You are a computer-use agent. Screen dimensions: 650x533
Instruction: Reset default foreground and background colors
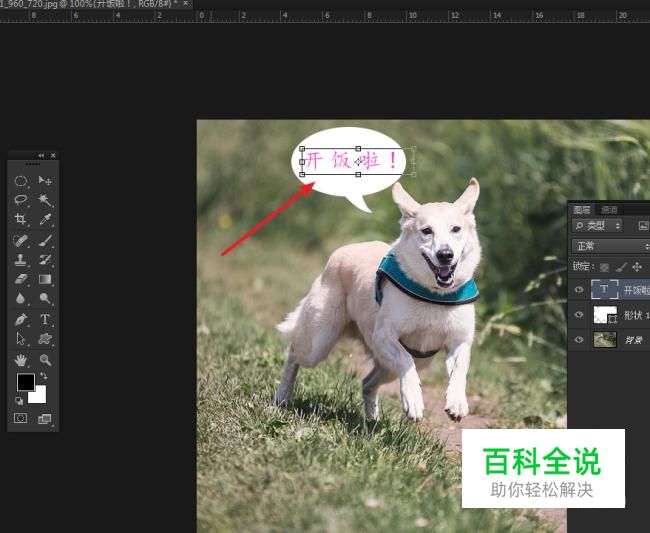(19, 400)
